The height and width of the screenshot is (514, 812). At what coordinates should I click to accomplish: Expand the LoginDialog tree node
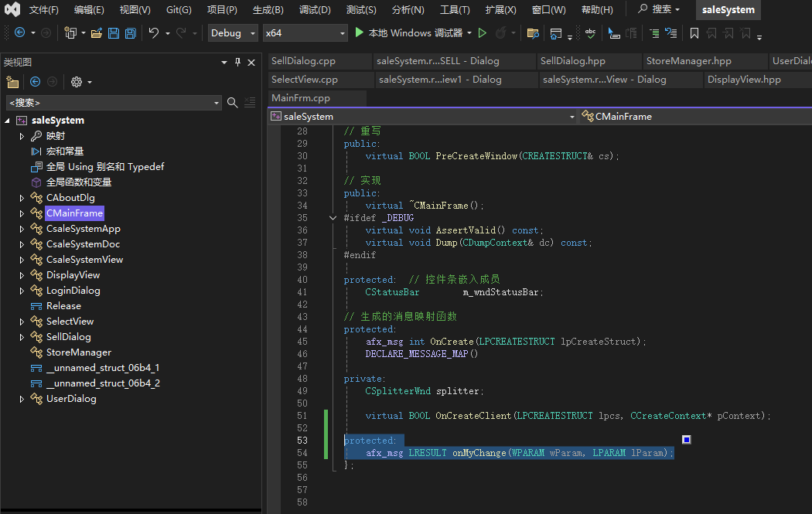click(22, 291)
